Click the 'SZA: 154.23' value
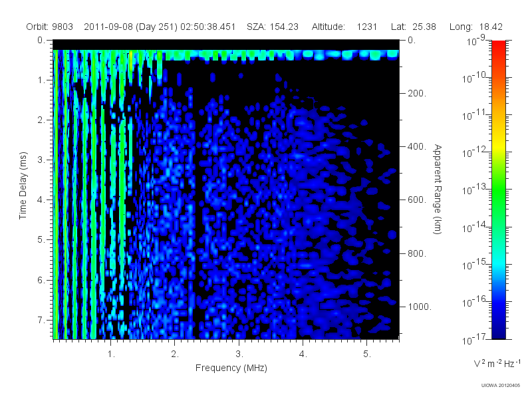The height and width of the screenshot is (399, 532). tap(273, 27)
